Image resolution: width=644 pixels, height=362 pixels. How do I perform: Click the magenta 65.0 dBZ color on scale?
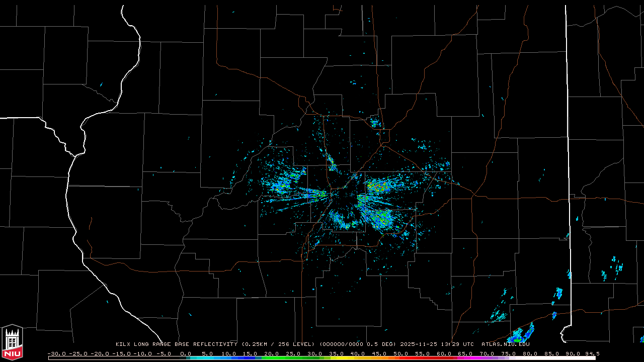[x=465, y=358]
